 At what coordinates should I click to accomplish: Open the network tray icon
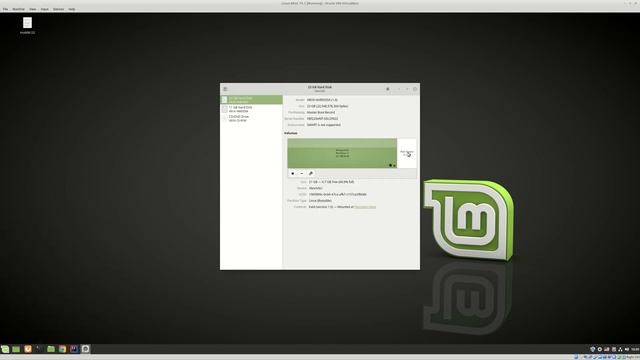tap(607, 349)
